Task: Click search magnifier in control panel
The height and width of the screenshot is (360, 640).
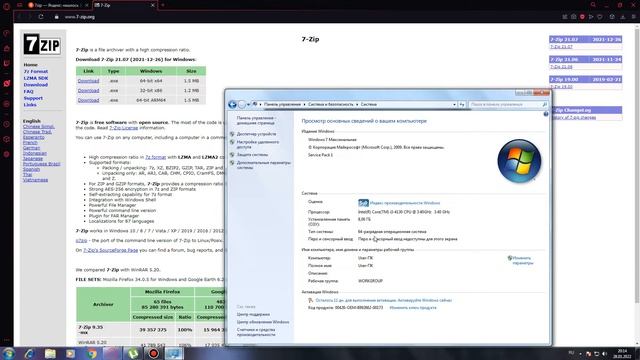Action: pos(544,104)
